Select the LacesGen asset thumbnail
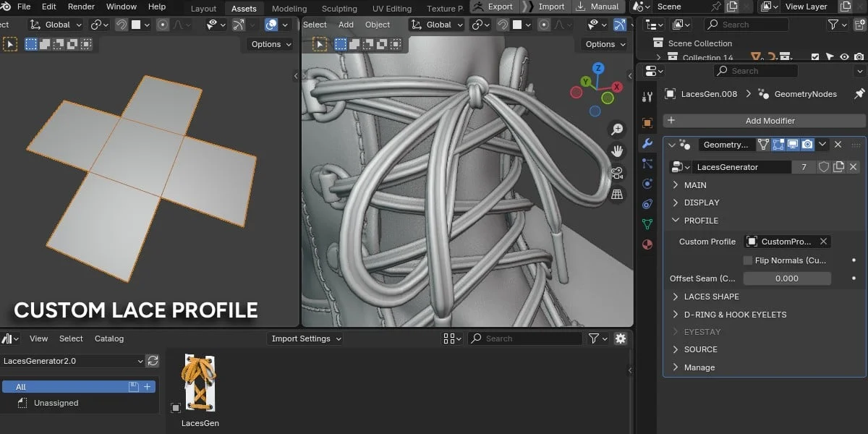The image size is (868, 434). tap(199, 384)
